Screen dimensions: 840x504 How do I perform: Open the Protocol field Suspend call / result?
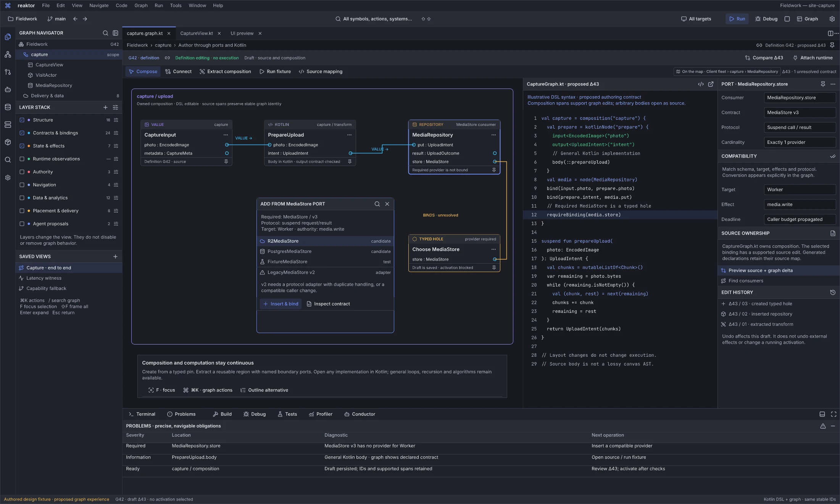800,127
